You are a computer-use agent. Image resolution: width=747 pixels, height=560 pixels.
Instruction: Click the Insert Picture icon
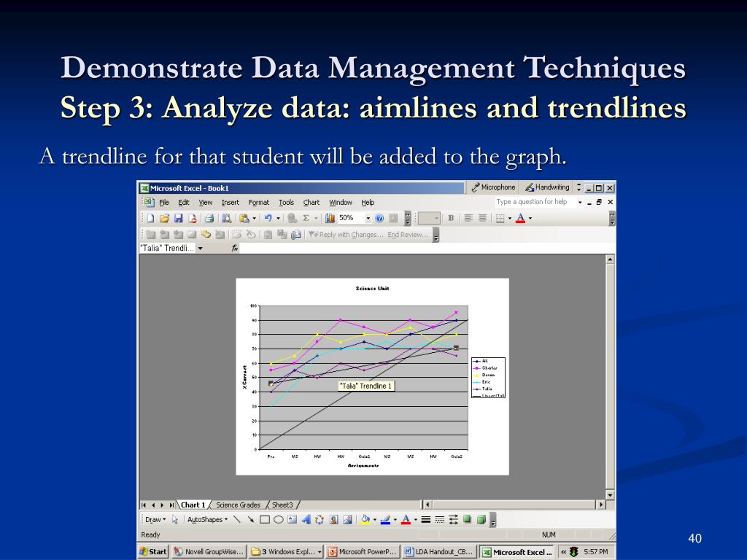coord(347,519)
